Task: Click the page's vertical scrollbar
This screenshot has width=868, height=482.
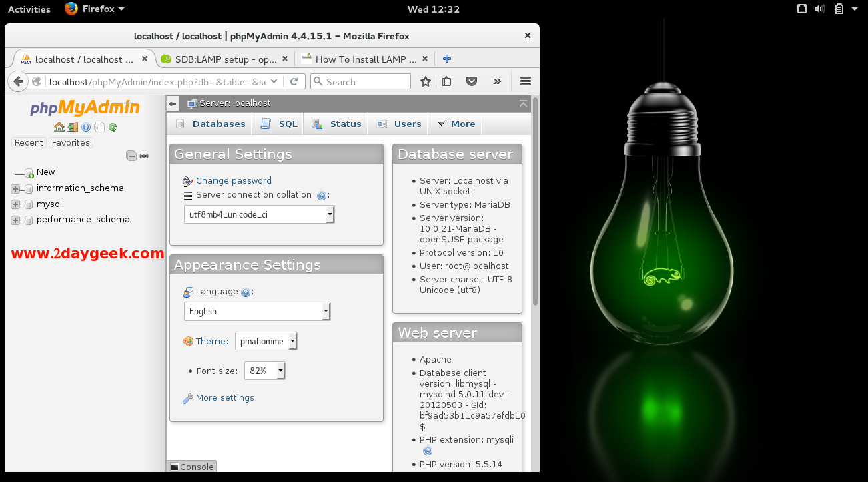Action: tap(535, 200)
